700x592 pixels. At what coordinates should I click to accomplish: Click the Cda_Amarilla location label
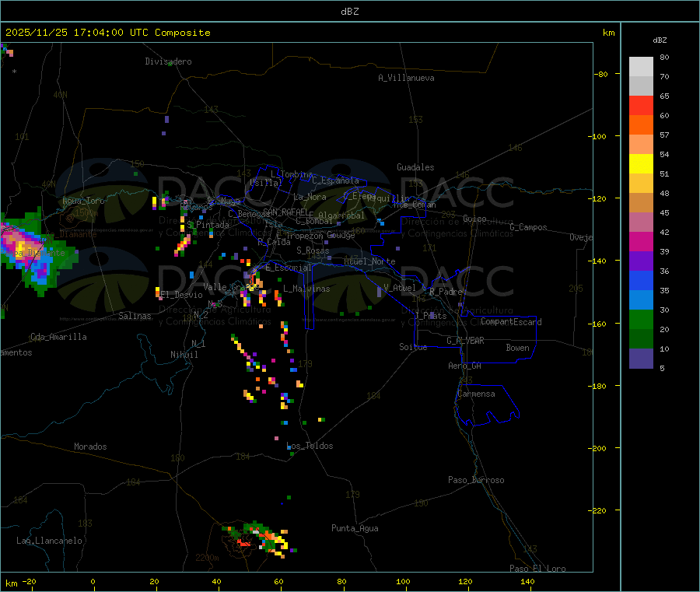pyautogui.click(x=58, y=337)
